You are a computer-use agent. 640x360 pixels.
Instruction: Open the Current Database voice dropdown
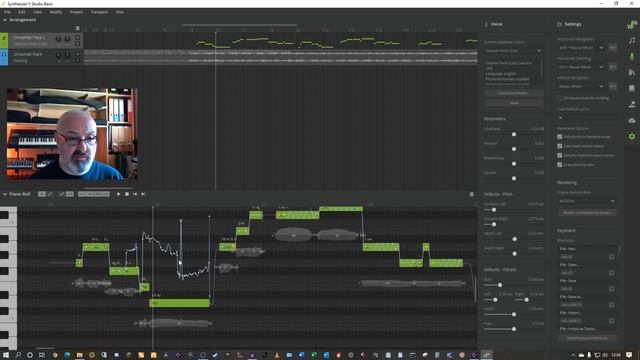[x=513, y=51]
